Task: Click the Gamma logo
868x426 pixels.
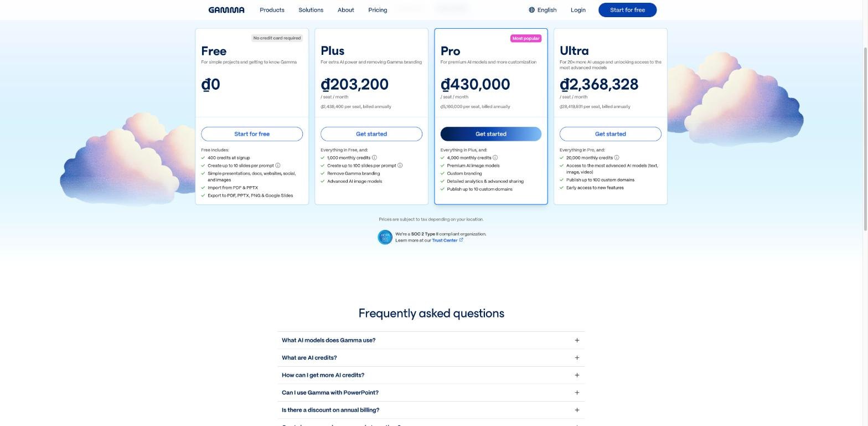Action: point(226,10)
